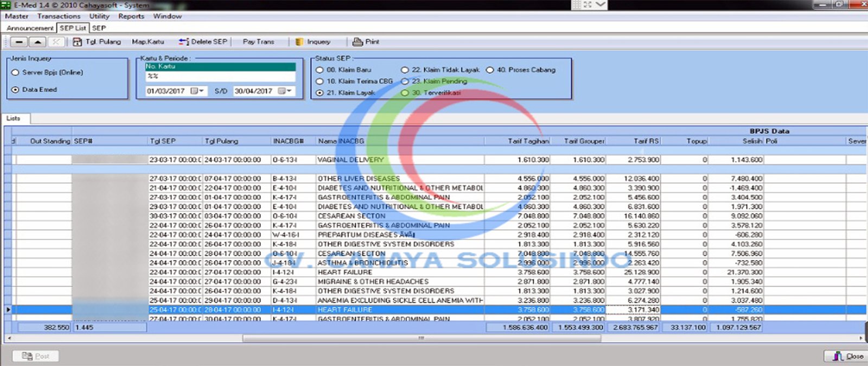Click the No. Kartu filter input field
868x366 pixels.
click(220, 77)
